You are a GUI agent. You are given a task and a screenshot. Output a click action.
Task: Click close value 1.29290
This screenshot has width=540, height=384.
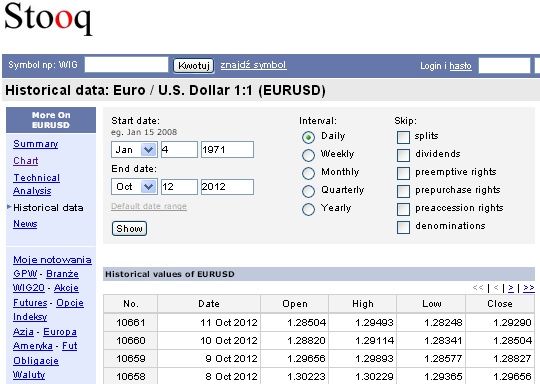[500, 322]
